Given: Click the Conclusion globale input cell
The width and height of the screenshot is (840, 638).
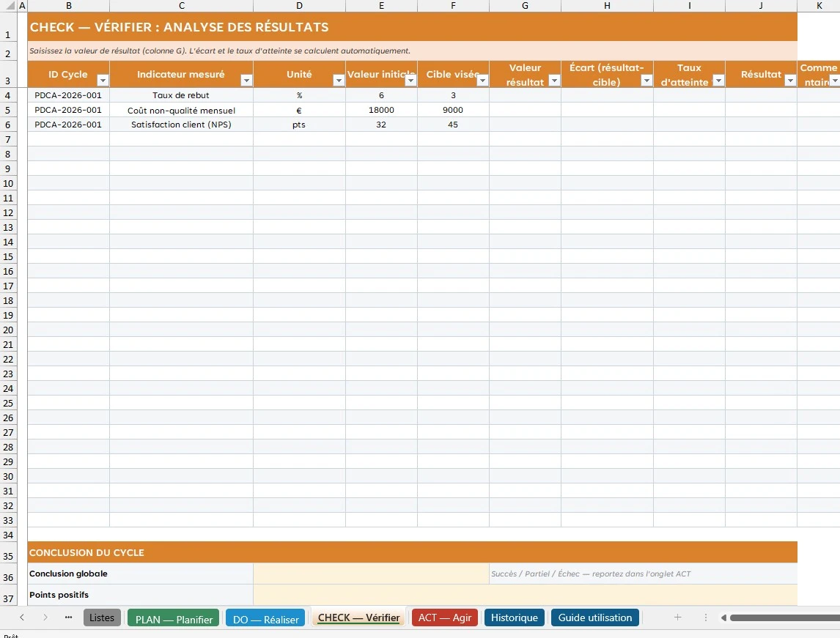Looking at the screenshot, I should (x=371, y=574).
